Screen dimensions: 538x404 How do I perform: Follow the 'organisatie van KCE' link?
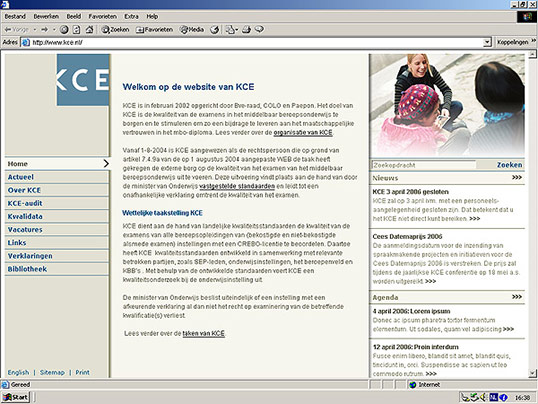(x=303, y=132)
